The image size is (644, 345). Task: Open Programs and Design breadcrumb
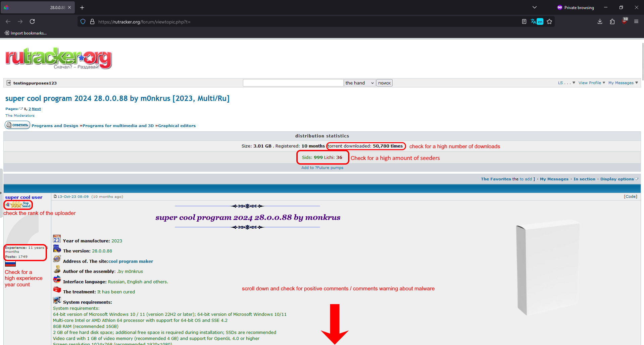55,126
